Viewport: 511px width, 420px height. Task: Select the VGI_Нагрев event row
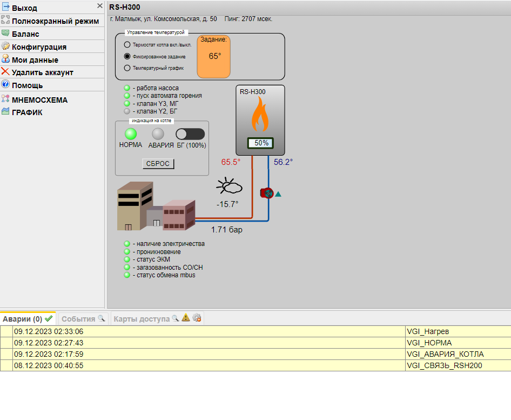(255, 332)
